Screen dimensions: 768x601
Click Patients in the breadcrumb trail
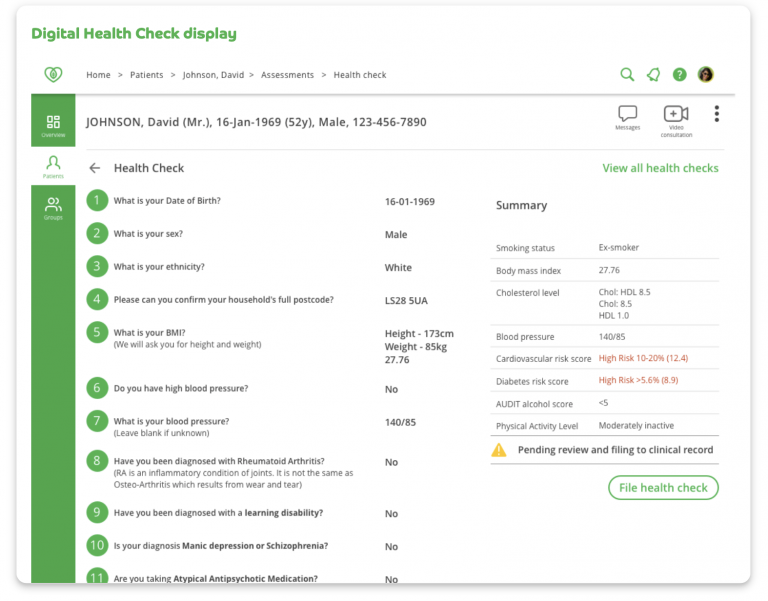pyautogui.click(x=147, y=75)
